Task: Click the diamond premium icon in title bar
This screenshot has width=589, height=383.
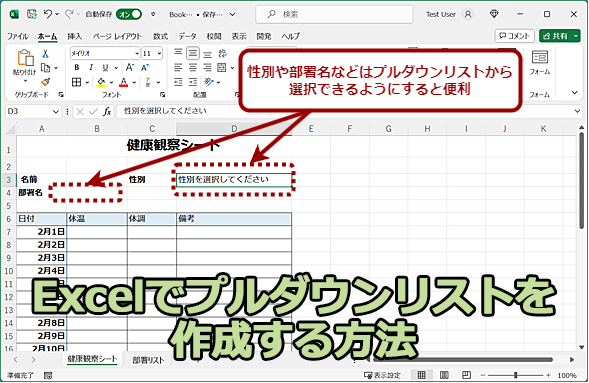Action: (x=494, y=14)
